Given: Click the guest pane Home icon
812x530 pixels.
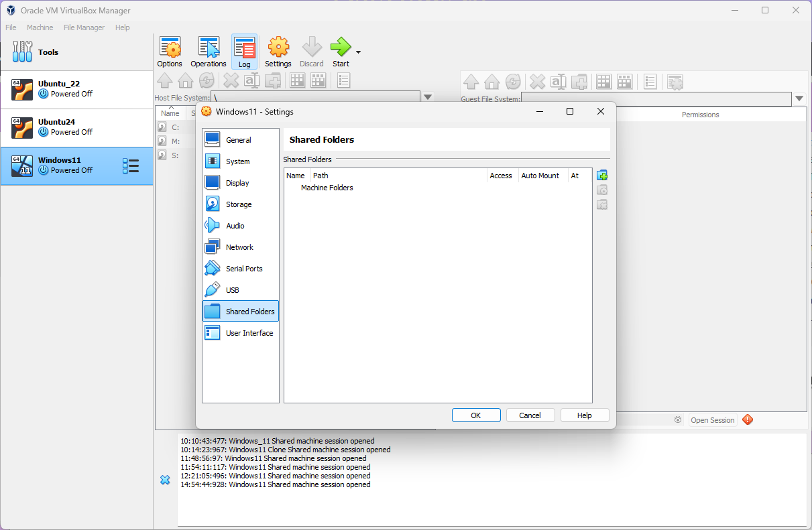Looking at the screenshot, I should (492, 82).
